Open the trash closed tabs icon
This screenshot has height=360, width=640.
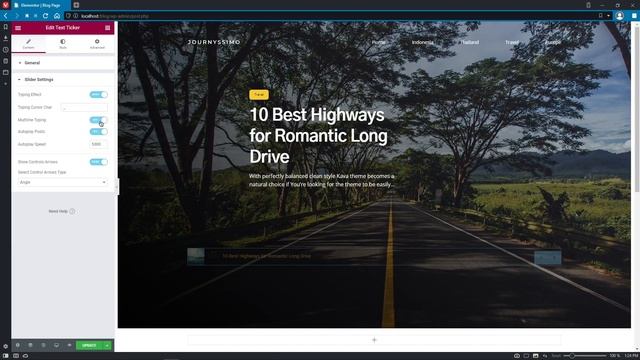[588, 5]
